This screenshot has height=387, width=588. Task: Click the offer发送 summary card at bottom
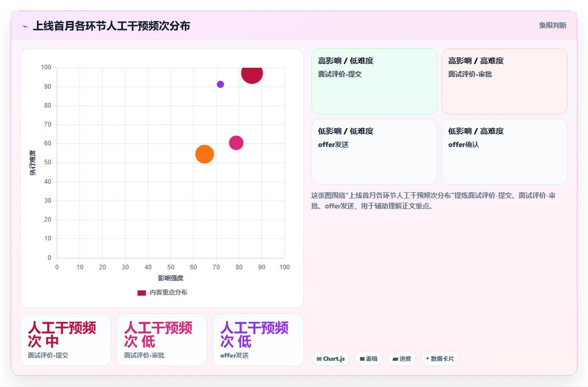click(x=258, y=340)
